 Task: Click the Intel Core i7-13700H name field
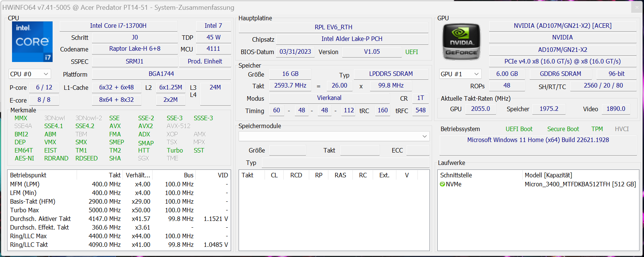[118, 26]
